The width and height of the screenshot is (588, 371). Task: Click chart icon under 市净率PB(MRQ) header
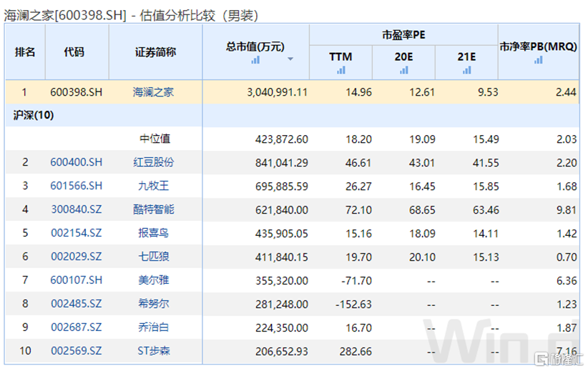539,60
